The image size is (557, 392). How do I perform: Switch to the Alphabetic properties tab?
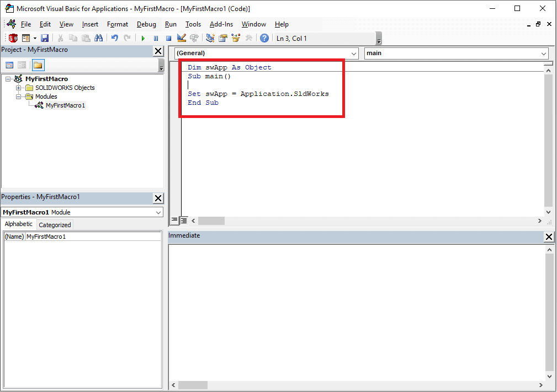coord(18,224)
